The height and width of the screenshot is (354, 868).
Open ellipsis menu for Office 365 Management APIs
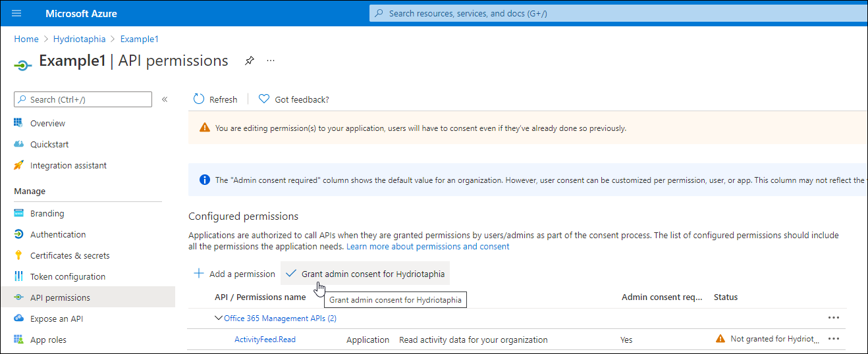pyautogui.click(x=834, y=318)
